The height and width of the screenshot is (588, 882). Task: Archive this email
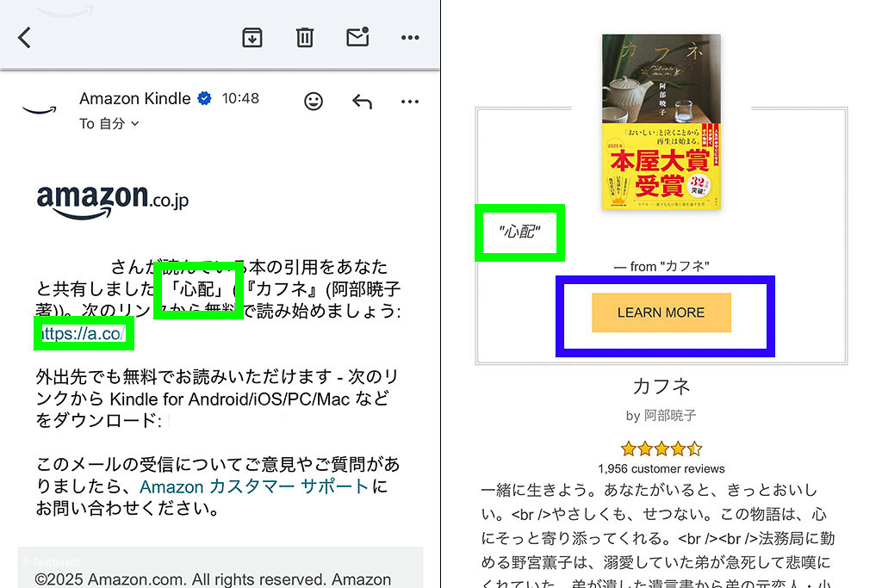(x=252, y=38)
